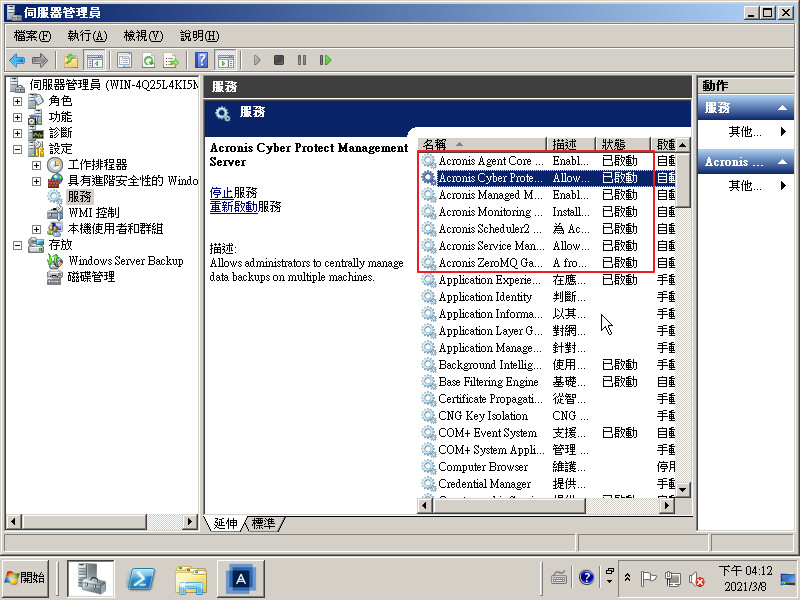This screenshot has width=800, height=600.
Task: Click the Refresh toolbar icon
Action: [148, 60]
